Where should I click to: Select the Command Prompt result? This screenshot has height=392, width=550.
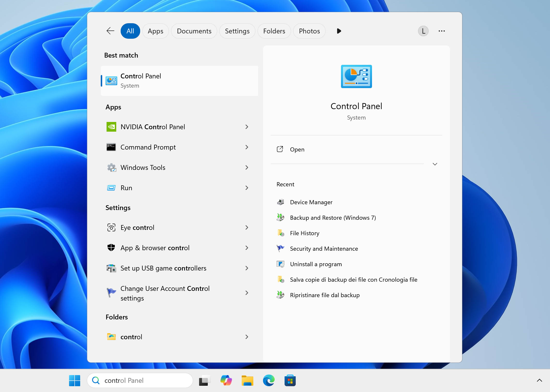(x=179, y=147)
